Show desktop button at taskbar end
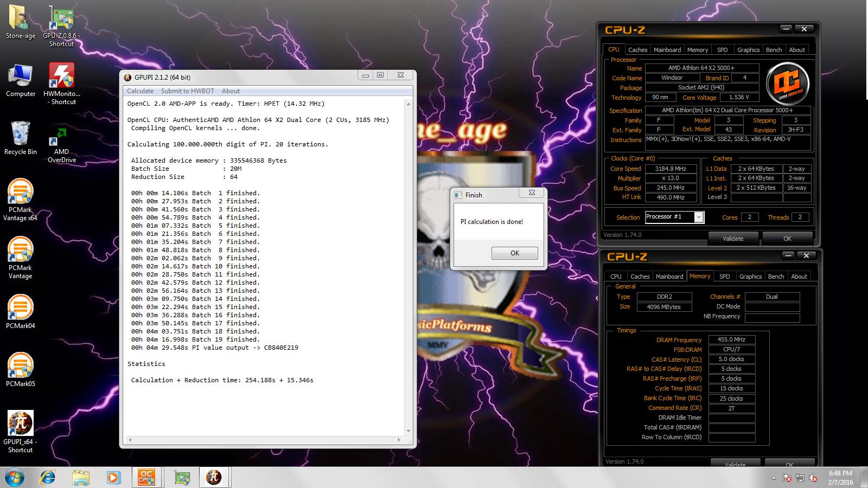The width and height of the screenshot is (868, 488). (x=864, y=477)
